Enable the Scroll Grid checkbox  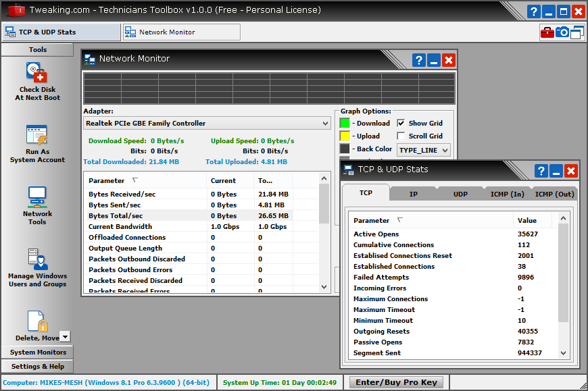[401, 136]
